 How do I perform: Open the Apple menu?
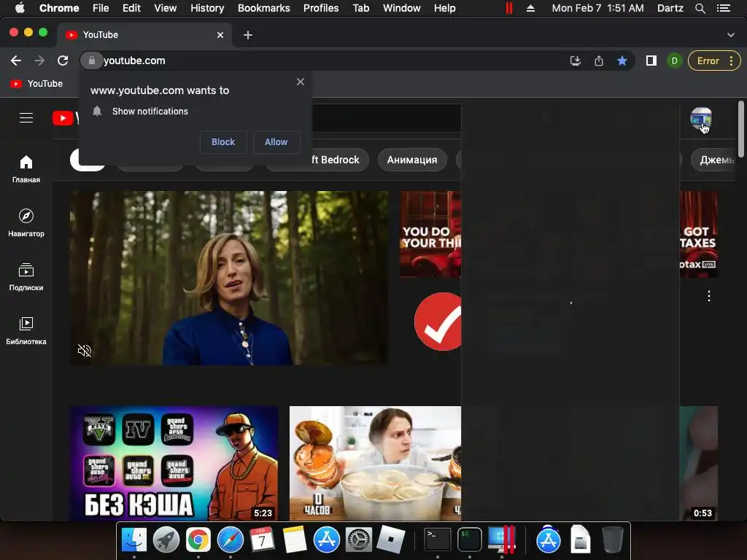click(x=20, y=8)
